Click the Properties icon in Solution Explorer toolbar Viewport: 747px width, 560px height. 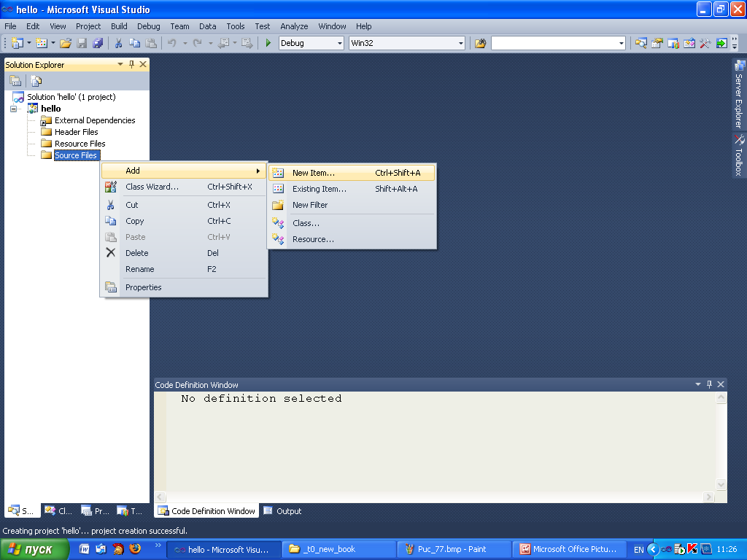point(15,81)
